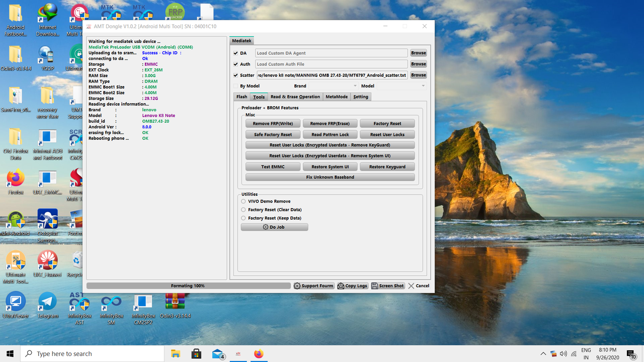Expand hidden icons in the system tray
The height and width of the screenshot is (362, 644).
(x=543, y=353)
